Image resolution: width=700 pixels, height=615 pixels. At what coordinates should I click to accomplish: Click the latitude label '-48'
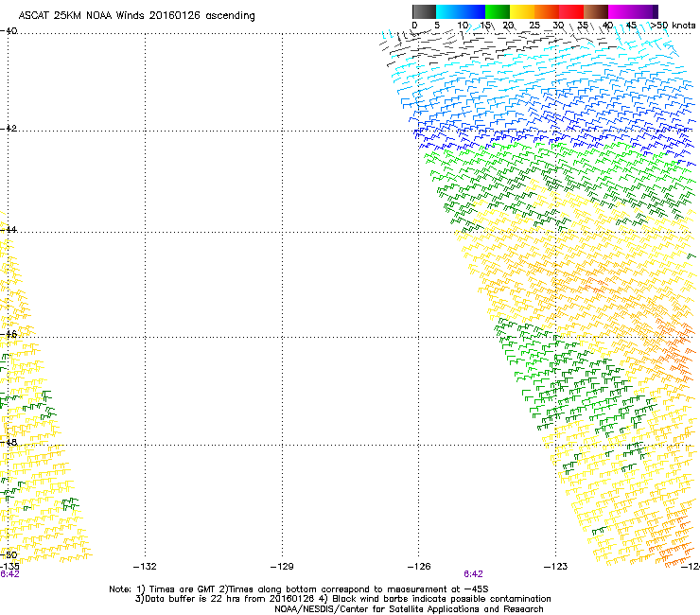tap(9, 442)
